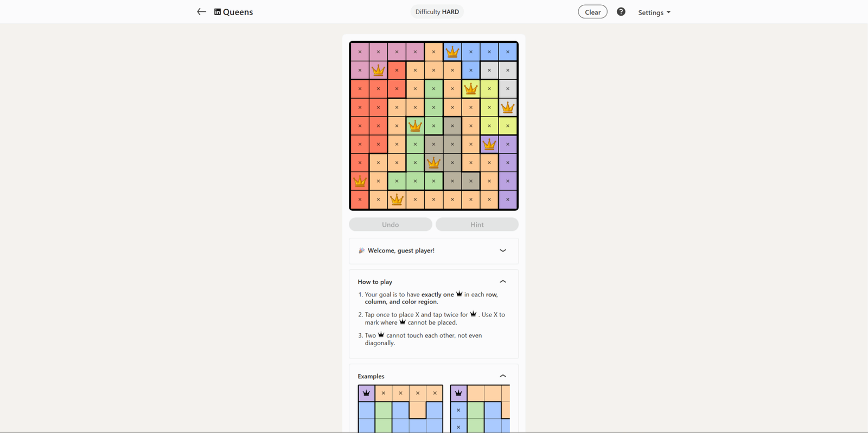Click the Difficulty HARD badge
Image resolution: width=868 pixels, height=433 pixels.
point(437,11)
